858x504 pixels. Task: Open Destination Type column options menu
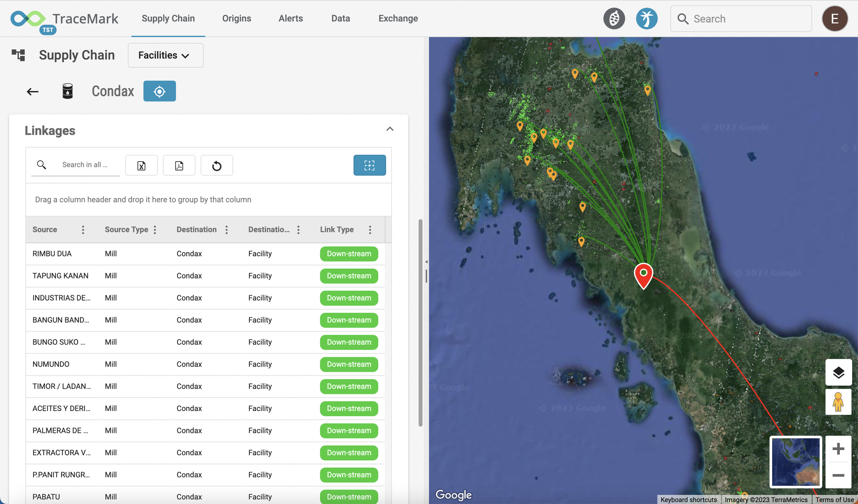click(x=299, y=230)
